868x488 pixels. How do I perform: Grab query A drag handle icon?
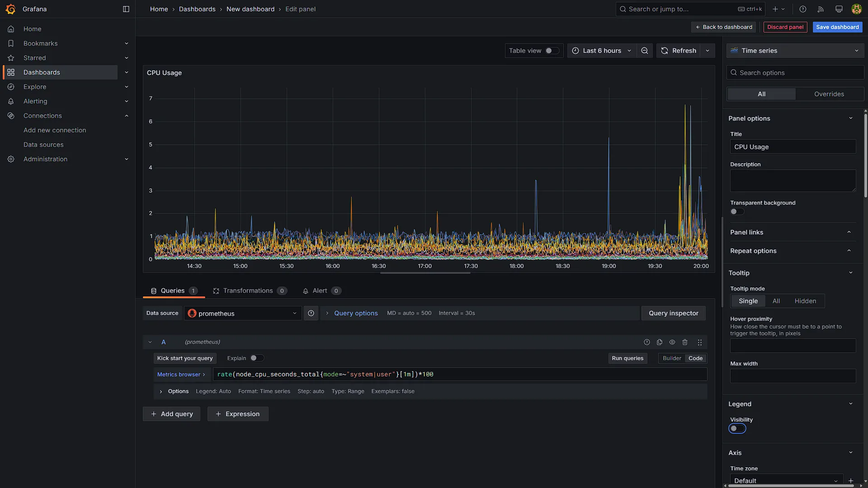pyautogui.click(x=700, y=343)
